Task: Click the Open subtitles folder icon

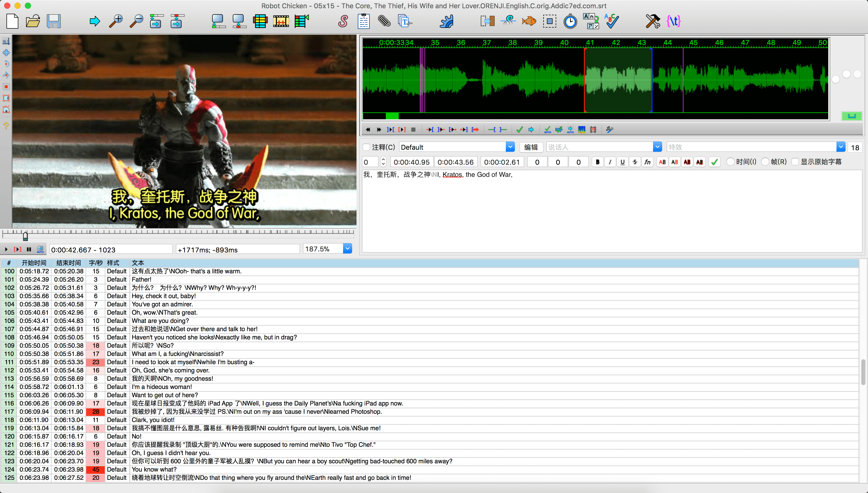Action: click(x=33, y=21)
